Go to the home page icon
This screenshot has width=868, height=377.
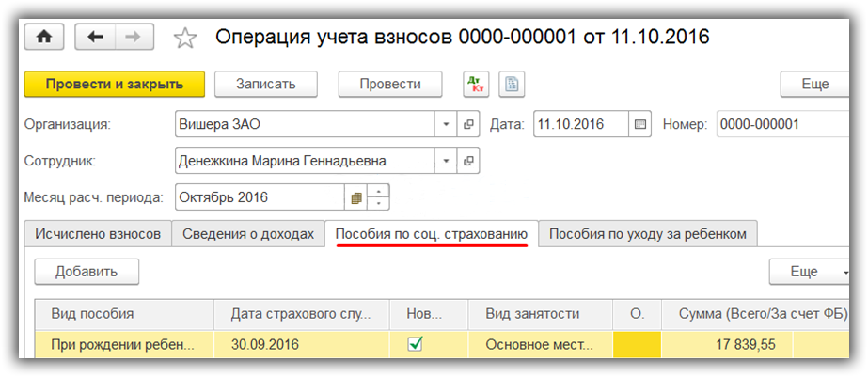pyautogui.click(x=44, y=37)
